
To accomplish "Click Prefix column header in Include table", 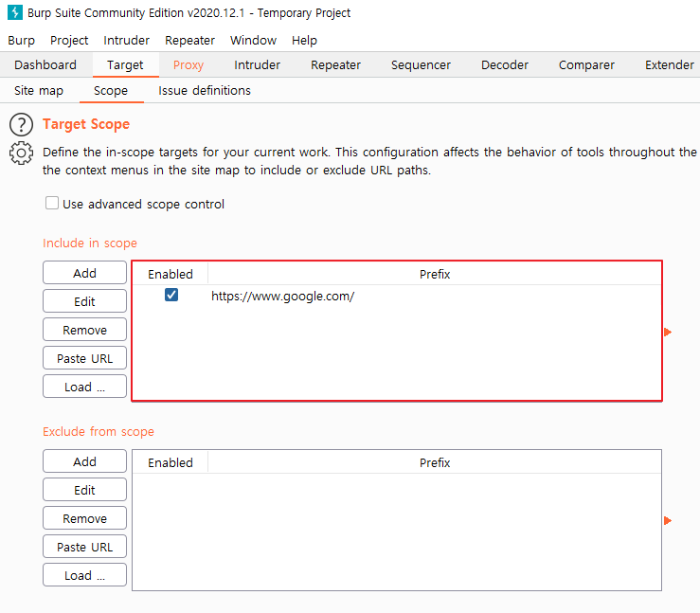I will (x=435, y=274).
